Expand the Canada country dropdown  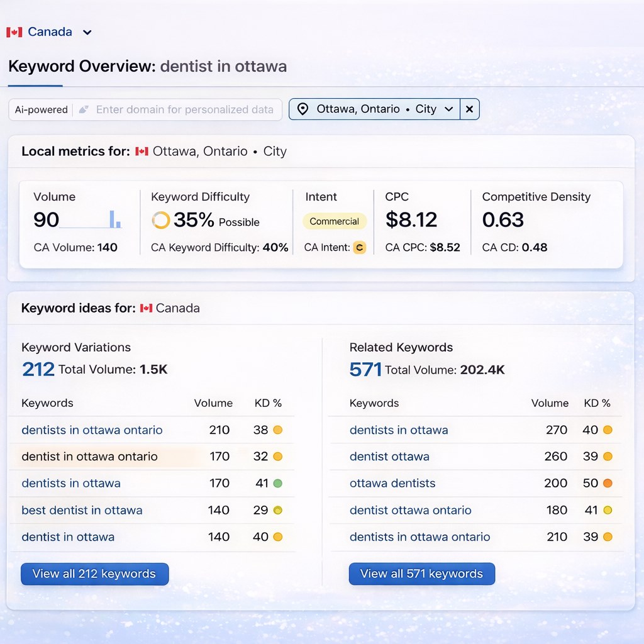(x=87, y=31)
